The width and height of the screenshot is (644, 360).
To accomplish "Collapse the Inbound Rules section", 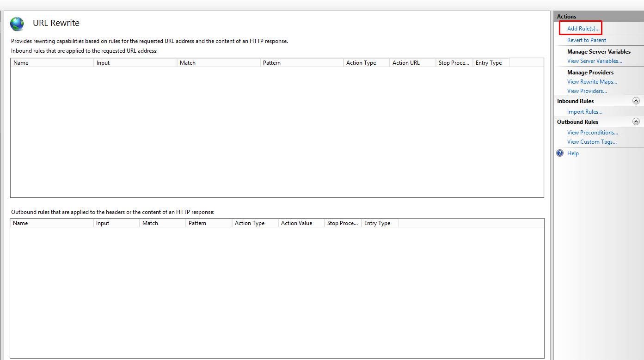I will point(636,100).
